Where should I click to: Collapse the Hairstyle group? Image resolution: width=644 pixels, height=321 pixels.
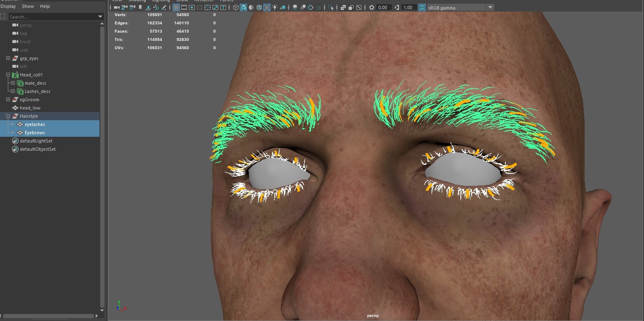coord(8,116)
